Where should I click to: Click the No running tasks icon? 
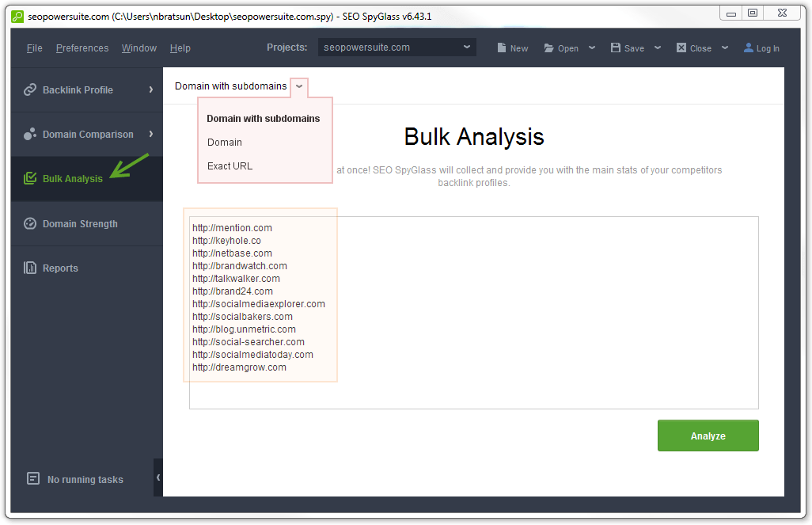[33, 478]
